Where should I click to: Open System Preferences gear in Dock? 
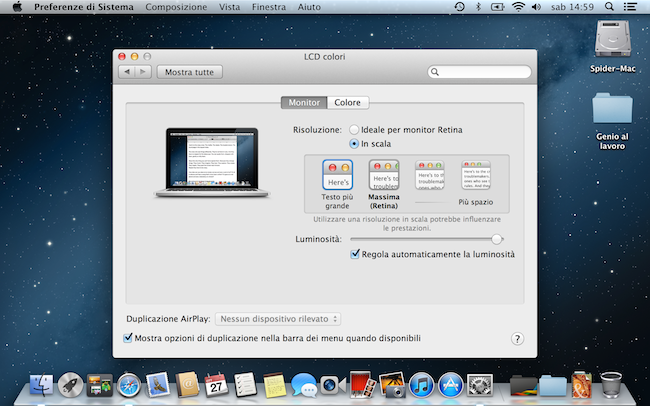coord(480,385)
